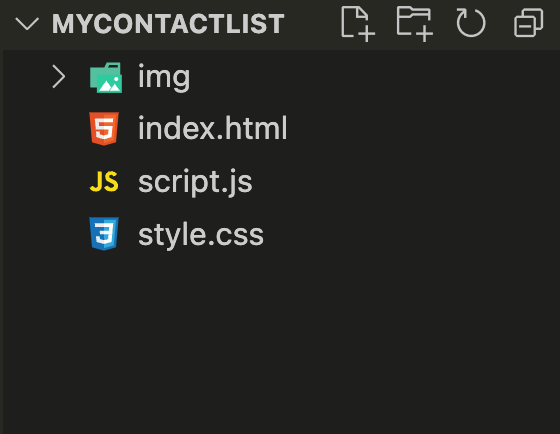Collapse all folders in Explorer
Image resolution: width=560 pixels, height=434 pixels.
click(529, 23)
